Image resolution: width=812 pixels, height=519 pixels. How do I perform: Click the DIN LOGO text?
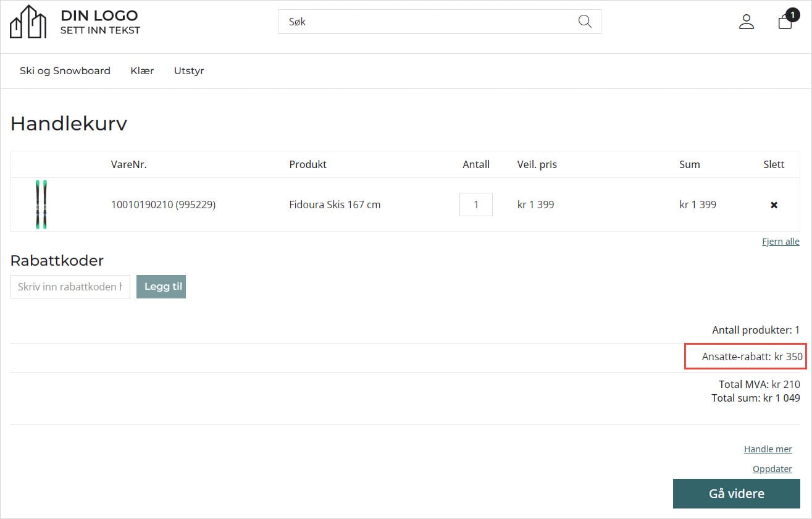[x=99, y=15]
